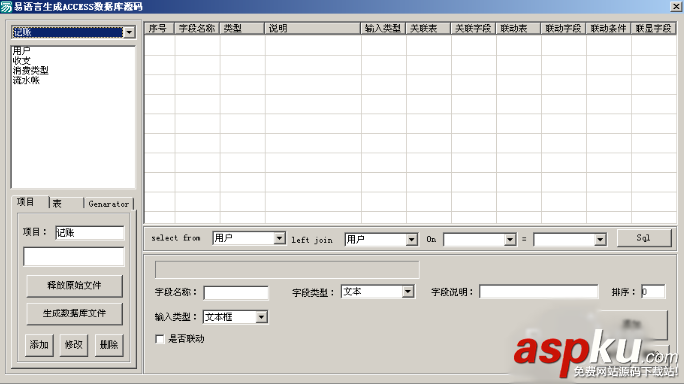Click the 字段说明 input field
684x384 pixels.
(539, 291)
